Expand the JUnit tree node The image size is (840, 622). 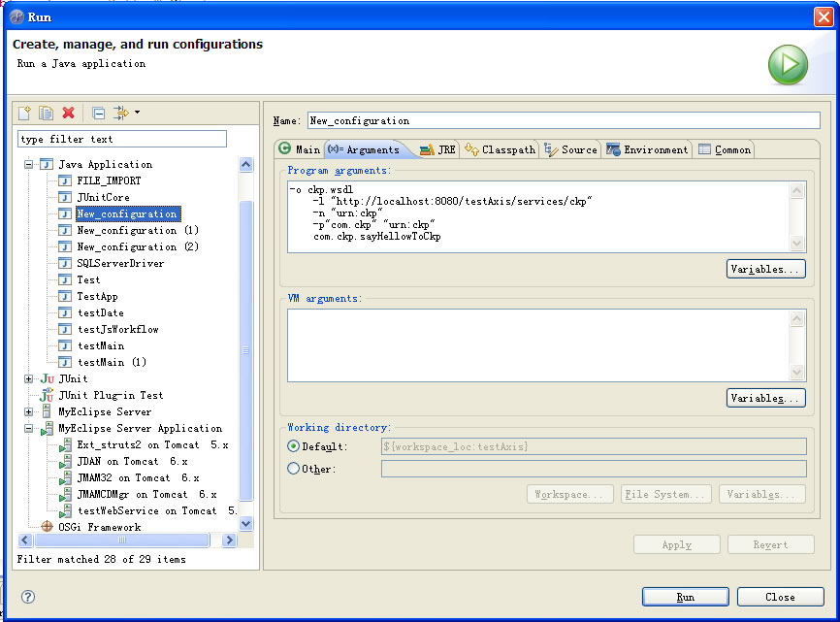point(28,378)
